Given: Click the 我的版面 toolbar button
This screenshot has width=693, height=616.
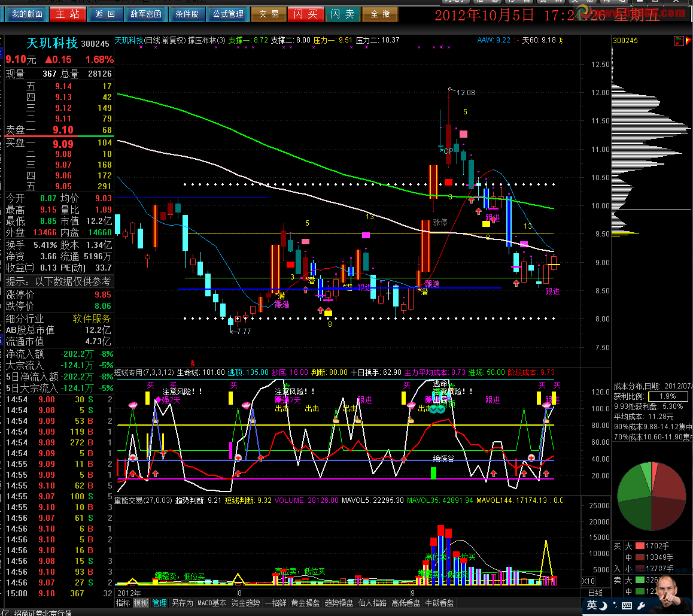Looking at the screenshot, I should click(x=26, y=14).
